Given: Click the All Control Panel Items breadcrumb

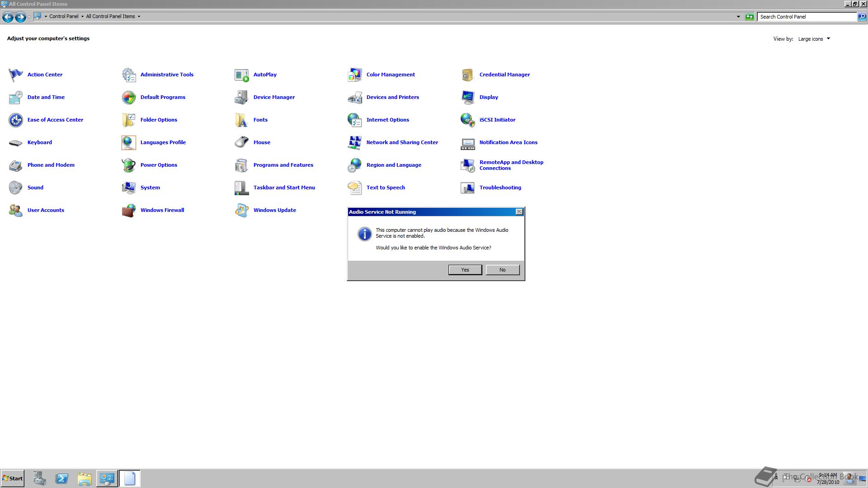Looking at the screenshot, I should [x=110, y=16].
